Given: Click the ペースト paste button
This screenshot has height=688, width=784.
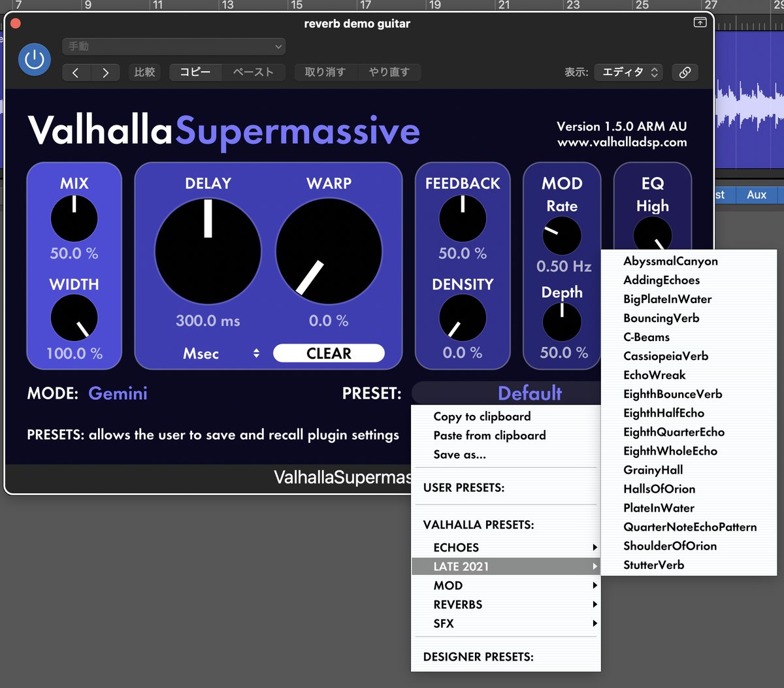Looking at the screenshot, I should (253, 73).
